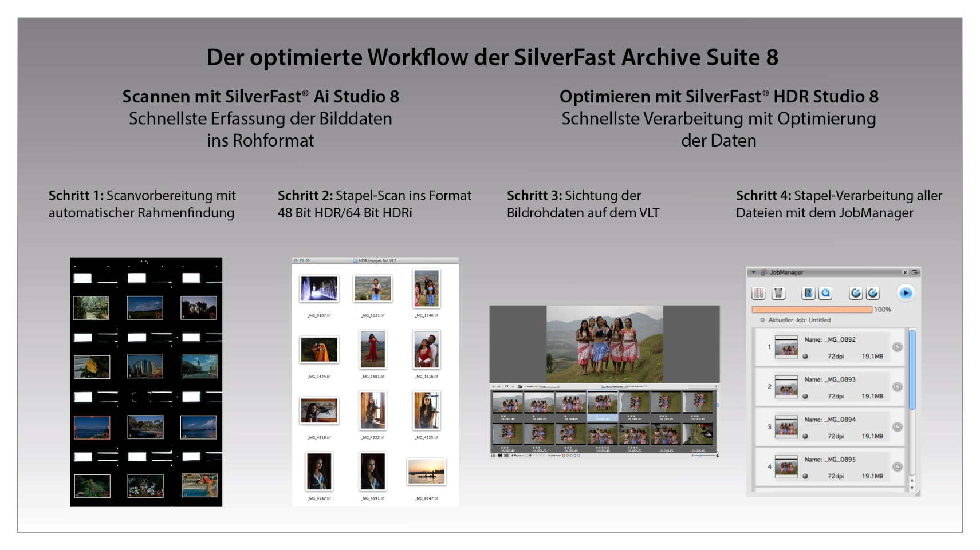Click the VLT folder icon in toolbar
The image size is (980, 550).
[x=520, y=387]
